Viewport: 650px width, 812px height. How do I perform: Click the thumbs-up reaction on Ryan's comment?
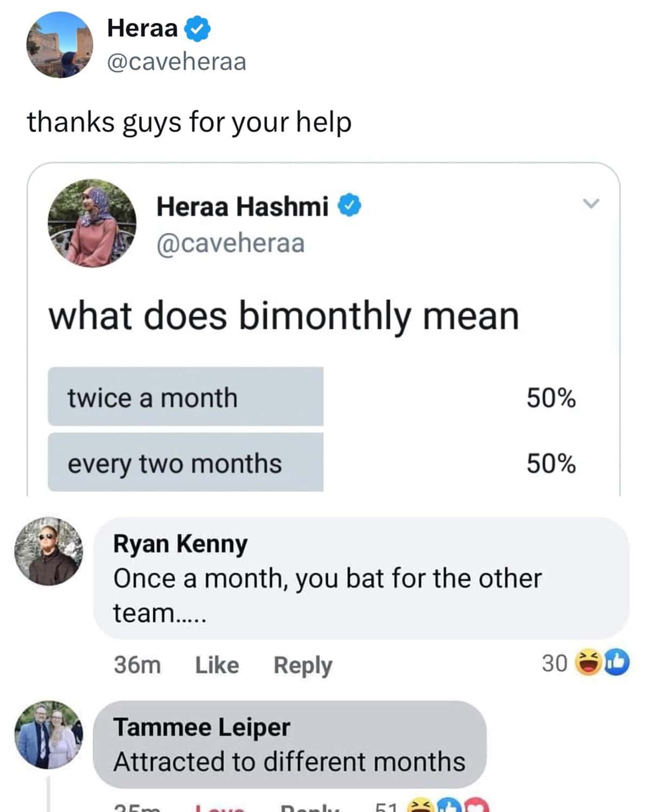coord(616,662)
